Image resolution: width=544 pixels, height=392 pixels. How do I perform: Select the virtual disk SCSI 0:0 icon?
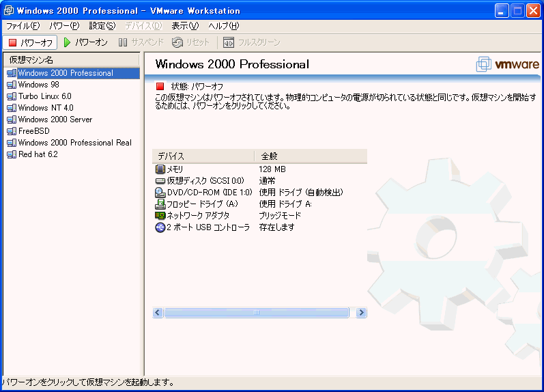(160, 180)
